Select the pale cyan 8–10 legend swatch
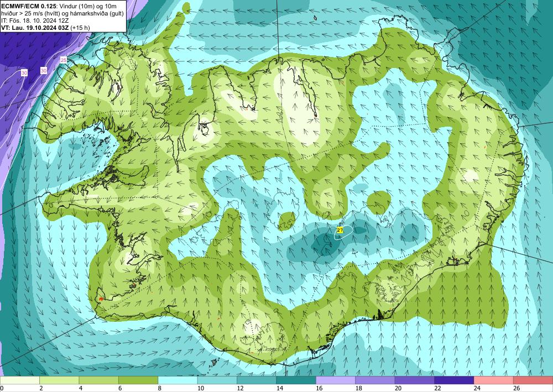This screenshot has height=392, width=553. [178, 380]
